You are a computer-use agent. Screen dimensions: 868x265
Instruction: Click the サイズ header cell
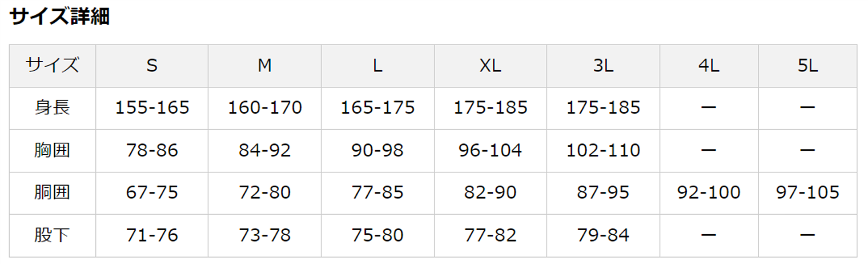(52, 66)
